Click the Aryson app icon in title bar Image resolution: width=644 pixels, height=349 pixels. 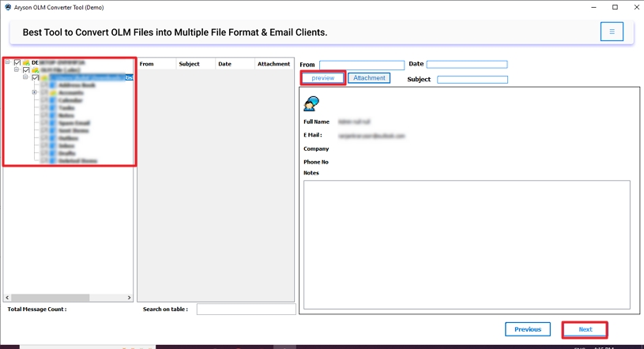(x=8, y=7)
